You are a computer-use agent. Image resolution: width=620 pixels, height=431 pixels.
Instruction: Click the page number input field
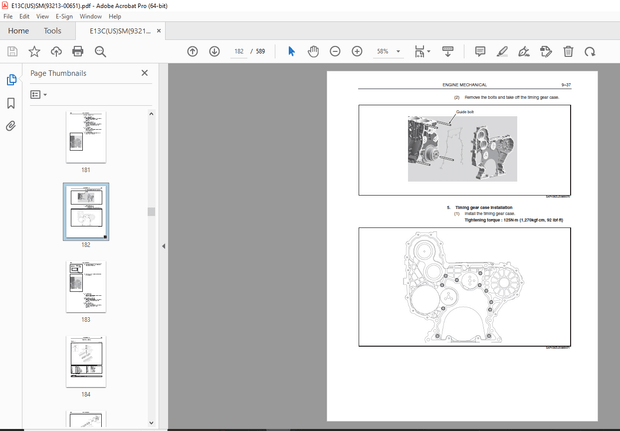click(239, 51)
